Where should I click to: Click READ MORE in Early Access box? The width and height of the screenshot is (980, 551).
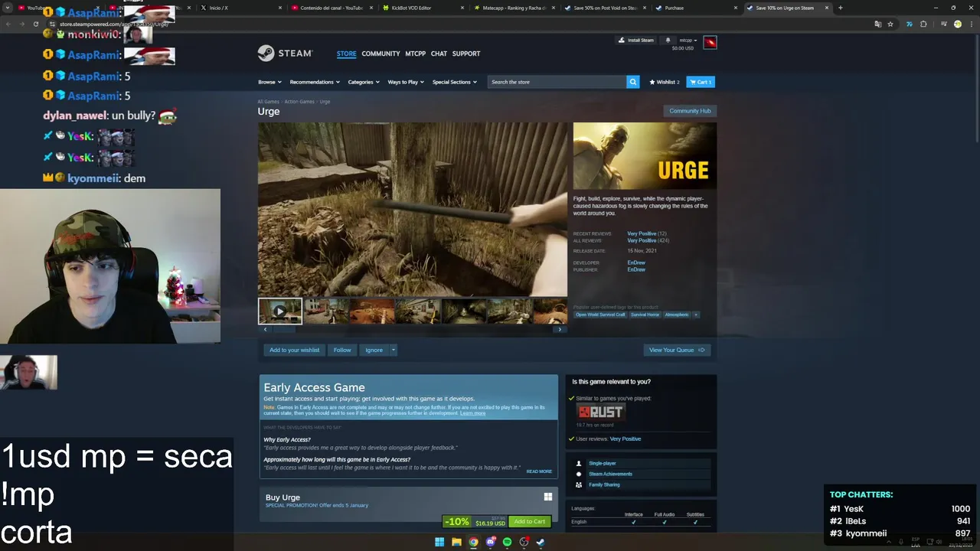(x=539, y=471)
